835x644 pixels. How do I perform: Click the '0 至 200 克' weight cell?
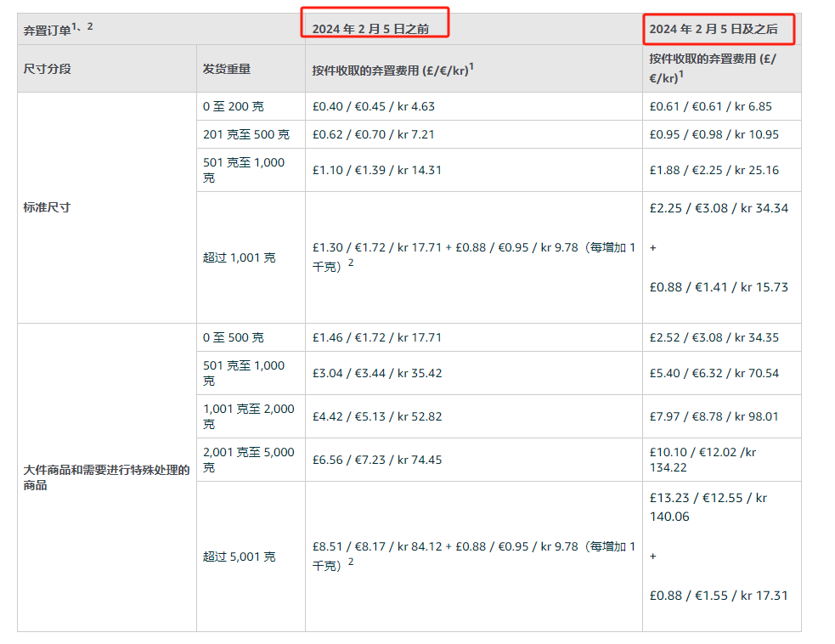[234, 106]
